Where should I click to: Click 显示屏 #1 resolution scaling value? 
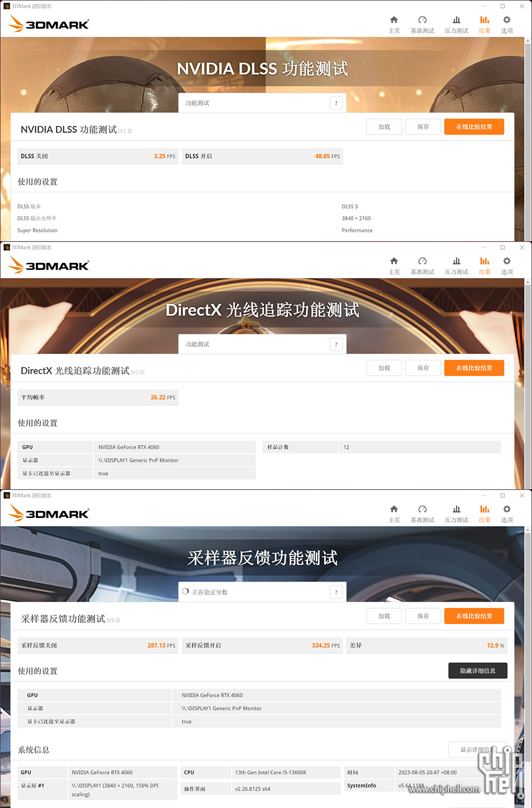123,790
